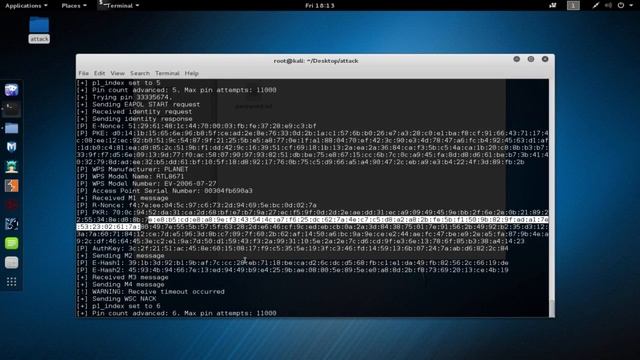Open the Places menu dropdown
Image resolution: width=640 pixels, height=360 pixels.
(74, 5)
